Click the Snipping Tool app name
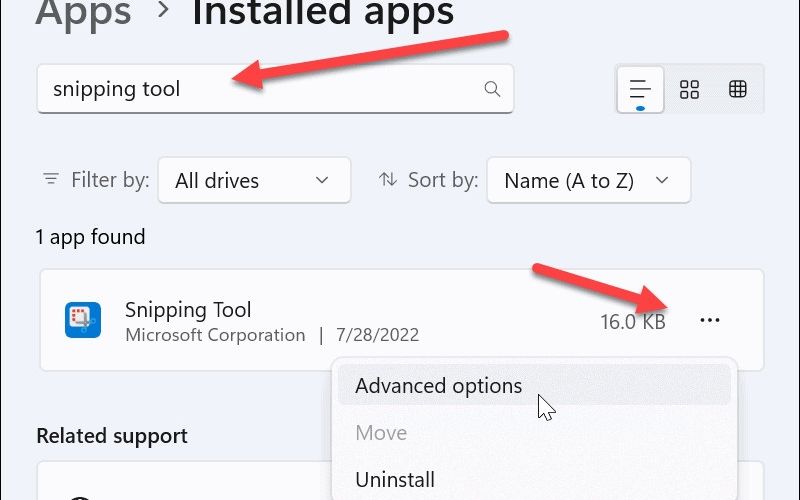The height and width of the screenshot is (500, 800). [x=188, y=310]
